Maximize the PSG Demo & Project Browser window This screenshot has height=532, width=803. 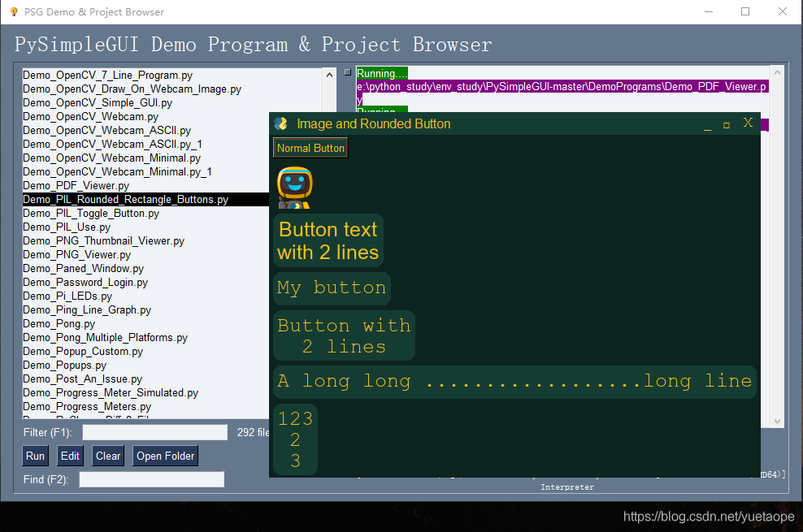click(x=745, y=11)
